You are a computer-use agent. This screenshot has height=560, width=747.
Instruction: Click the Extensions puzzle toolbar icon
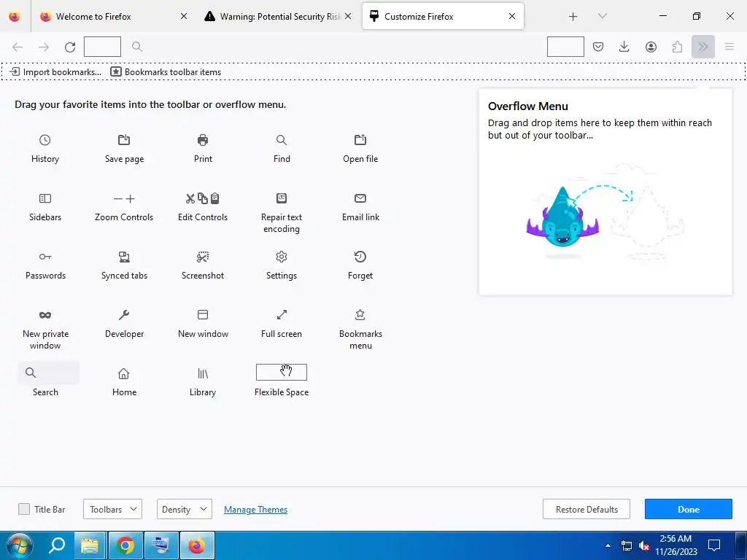click(x=677, y=47)
